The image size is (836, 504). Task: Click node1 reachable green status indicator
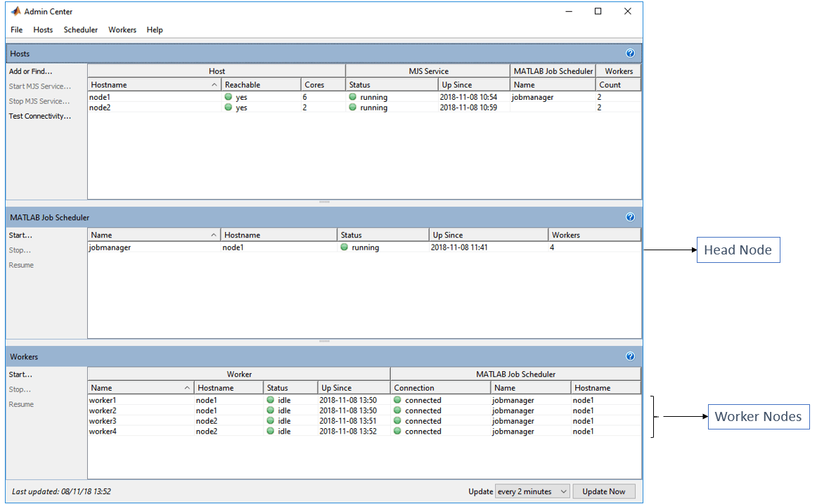[x=229, y=97]
